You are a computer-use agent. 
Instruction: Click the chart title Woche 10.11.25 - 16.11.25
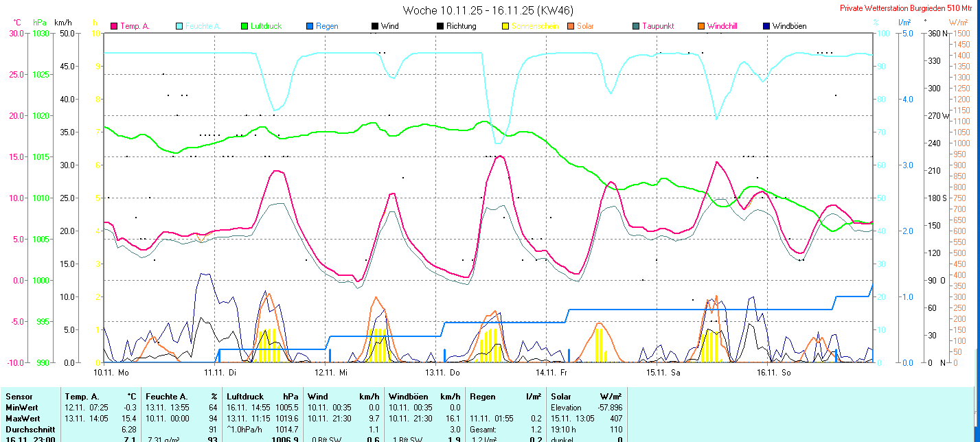tap(488, 10)
